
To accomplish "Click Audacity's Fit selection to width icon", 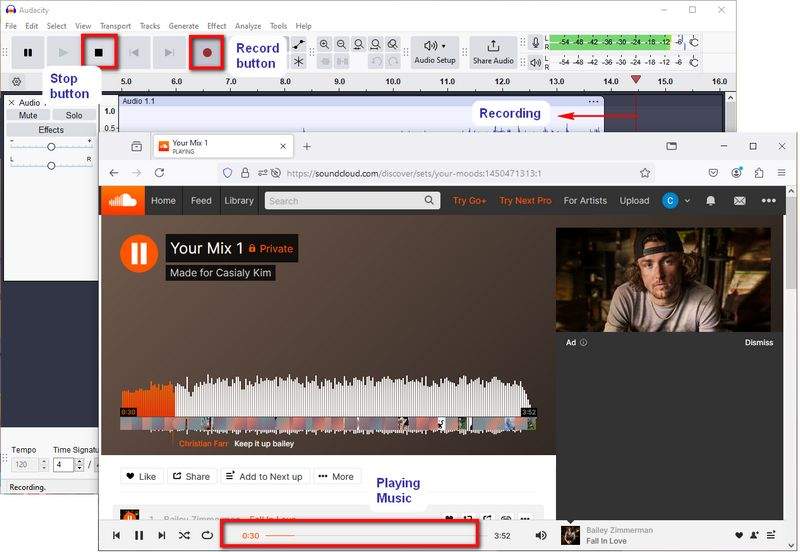I will [x=359, y=44].
